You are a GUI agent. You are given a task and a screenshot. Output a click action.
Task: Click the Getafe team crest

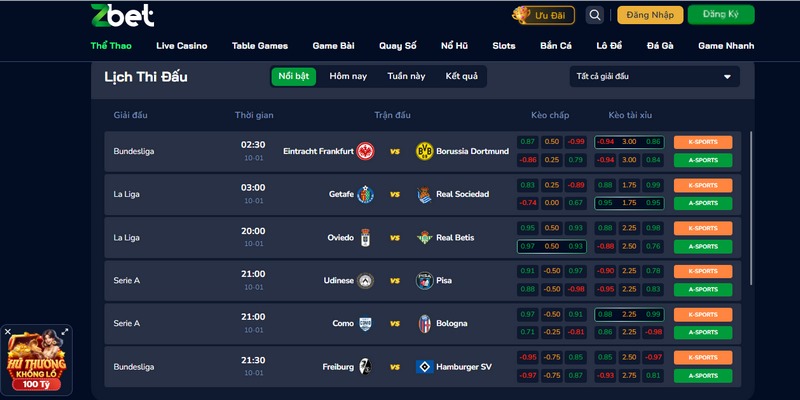pyautogui.click(x=365, y=194)
